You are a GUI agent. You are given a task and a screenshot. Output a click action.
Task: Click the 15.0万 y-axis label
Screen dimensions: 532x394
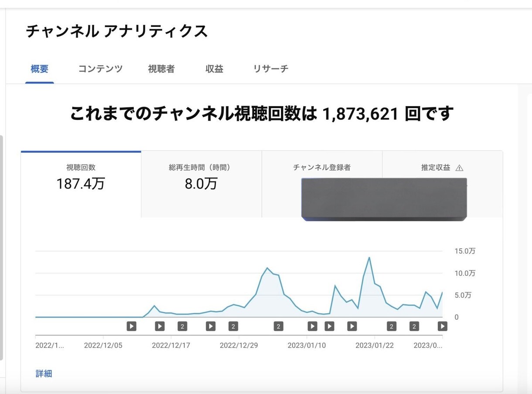pos(465,251)
